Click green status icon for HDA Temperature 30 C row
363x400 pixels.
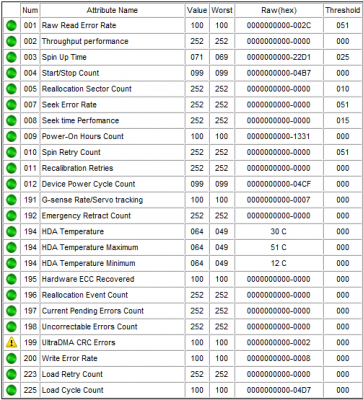click(x=11, y=232)
